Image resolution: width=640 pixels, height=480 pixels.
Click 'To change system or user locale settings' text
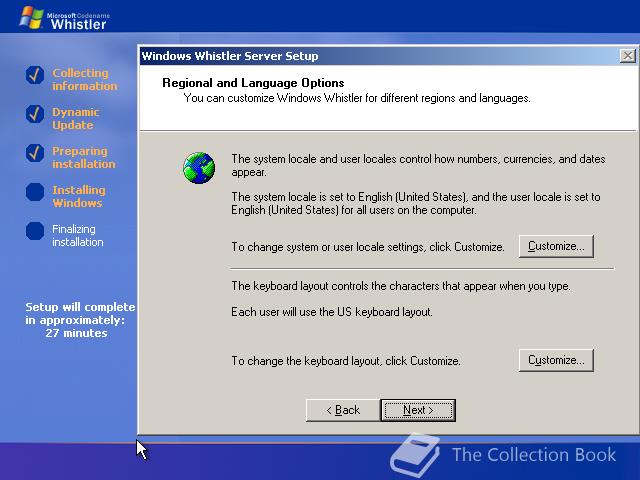(x=368, y=247)
